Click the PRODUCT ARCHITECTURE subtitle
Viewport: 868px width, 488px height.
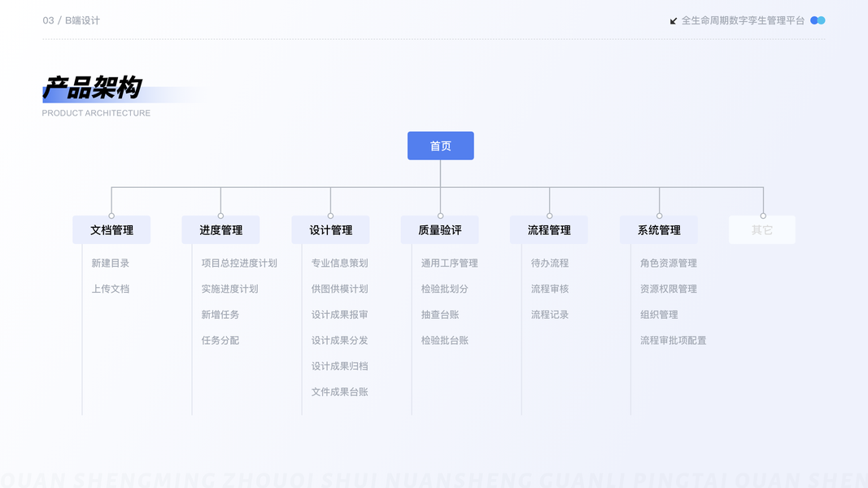click(x=96, y=113)
